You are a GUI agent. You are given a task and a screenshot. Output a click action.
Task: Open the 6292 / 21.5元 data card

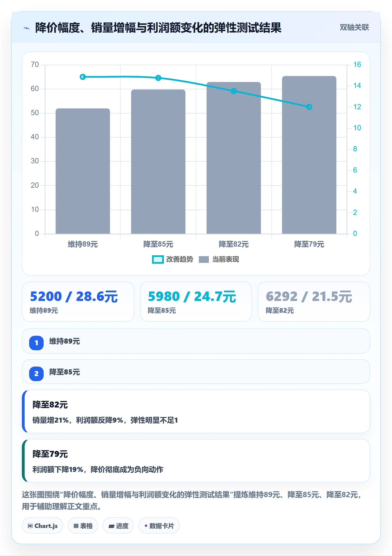(314, 302)
